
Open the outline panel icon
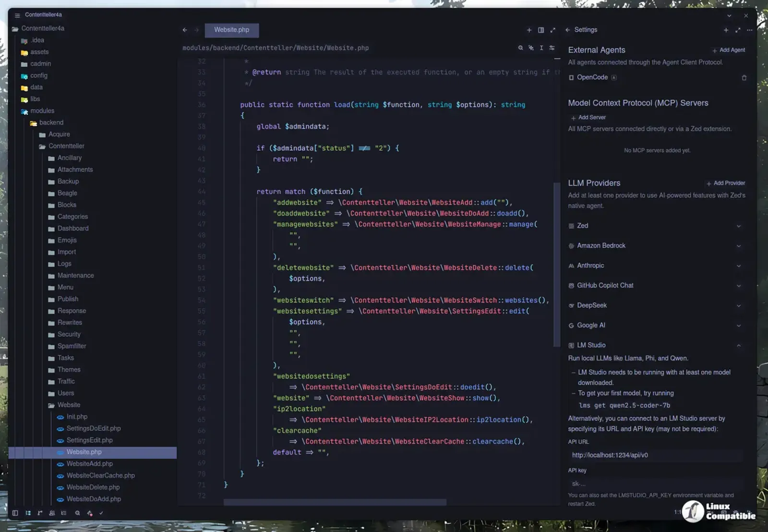(64, 513)
